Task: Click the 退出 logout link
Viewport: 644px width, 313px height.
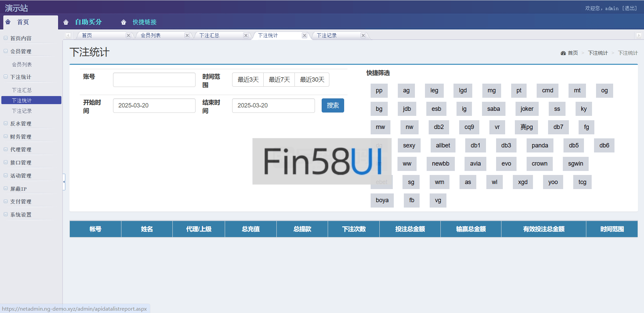Action: [630, 8]
